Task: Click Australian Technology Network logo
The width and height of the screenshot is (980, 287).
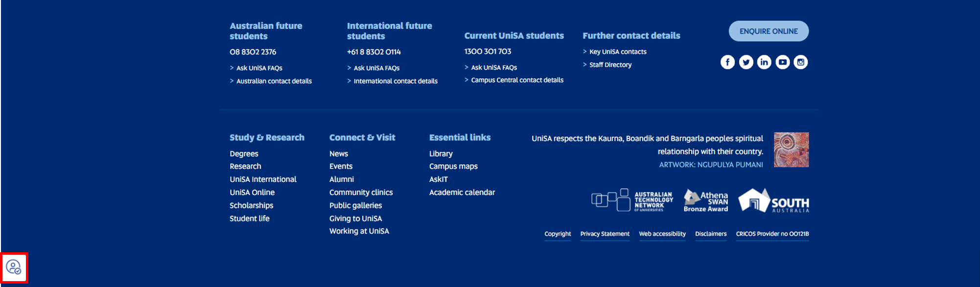Action: (632, 200)
